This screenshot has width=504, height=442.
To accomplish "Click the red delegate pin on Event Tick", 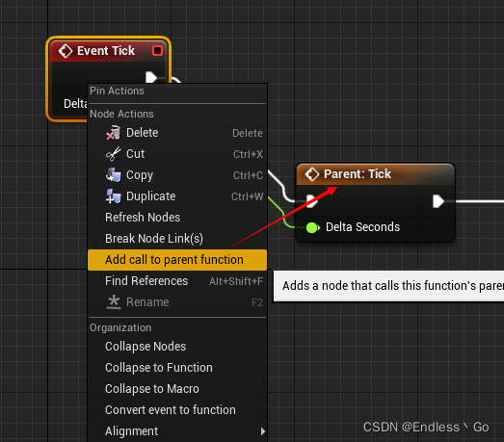I will coord(157,51).
